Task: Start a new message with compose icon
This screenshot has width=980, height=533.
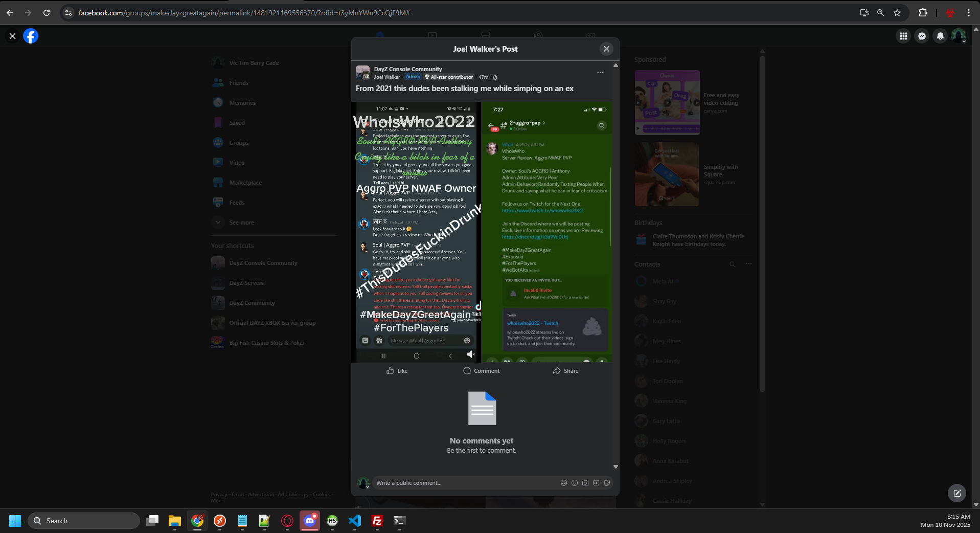Action: (957, 493)
